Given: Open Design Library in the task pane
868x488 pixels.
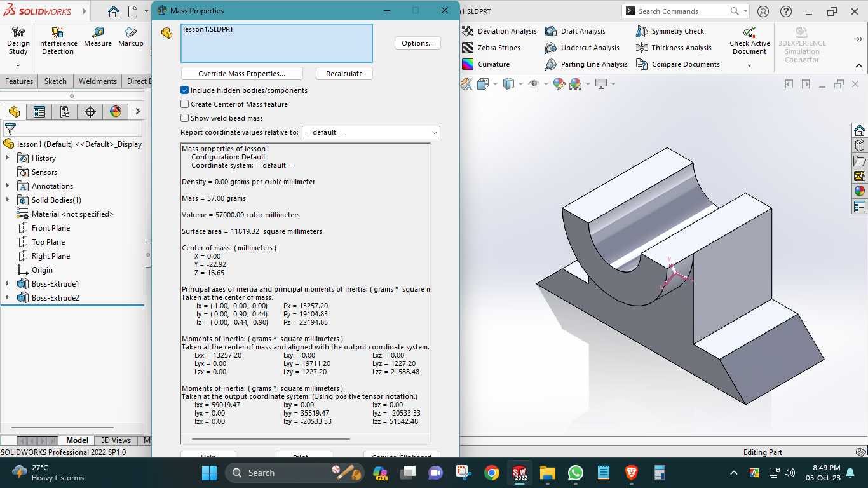Looking at the screenshot, I should [860, 146].
